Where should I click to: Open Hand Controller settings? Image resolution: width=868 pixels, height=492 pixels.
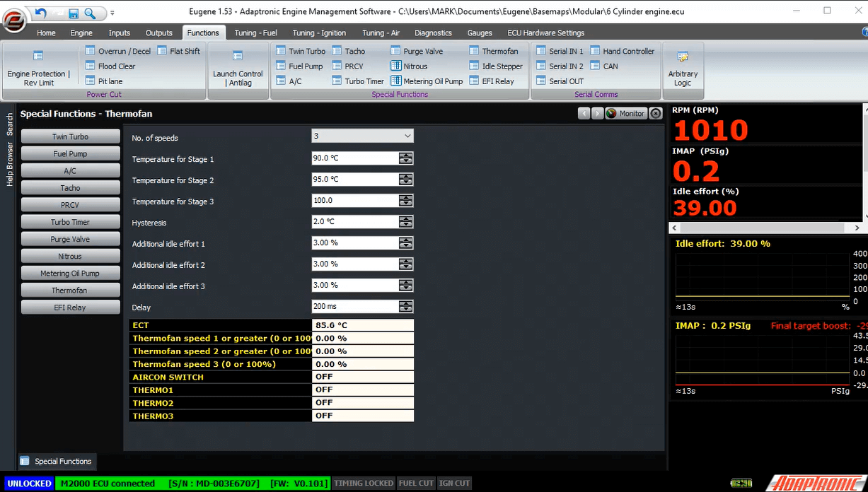point(623,51)
